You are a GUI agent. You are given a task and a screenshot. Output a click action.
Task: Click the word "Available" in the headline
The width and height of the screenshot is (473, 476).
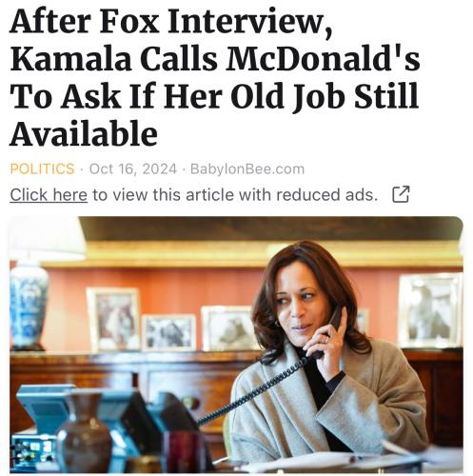click(x=84, y=133)
